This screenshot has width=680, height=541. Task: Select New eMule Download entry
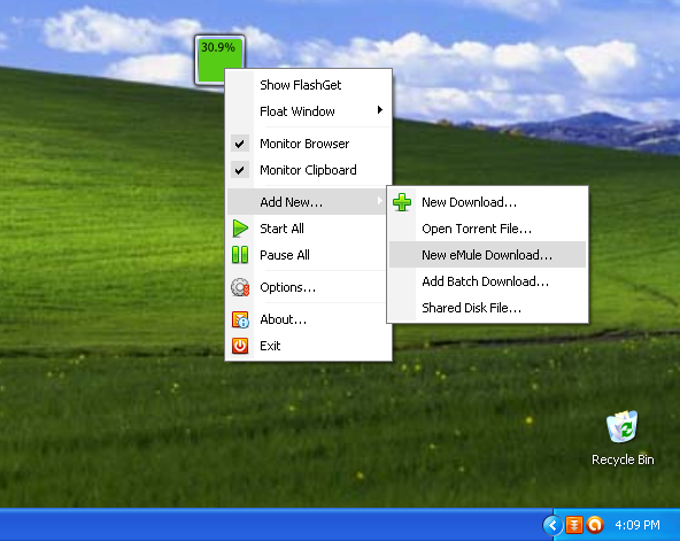[x=487, y=255]
